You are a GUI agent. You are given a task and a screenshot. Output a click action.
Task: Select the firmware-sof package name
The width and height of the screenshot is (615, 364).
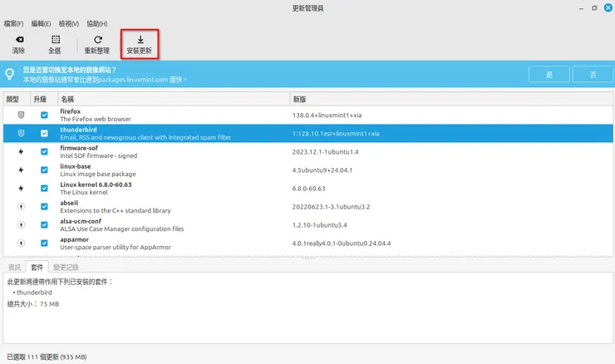(x=79, y=148)
